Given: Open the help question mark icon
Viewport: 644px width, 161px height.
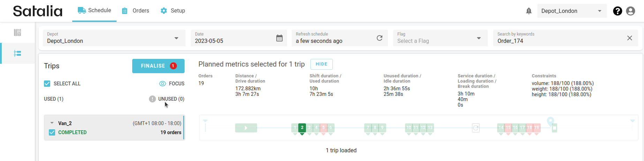Looking at the screenshot, I should 617,11.
